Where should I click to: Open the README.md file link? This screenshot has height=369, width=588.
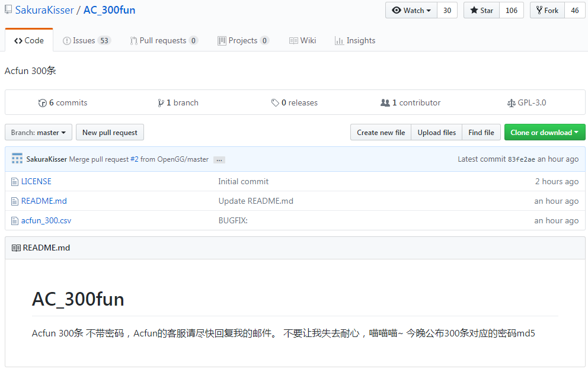[x=44, y=201]
